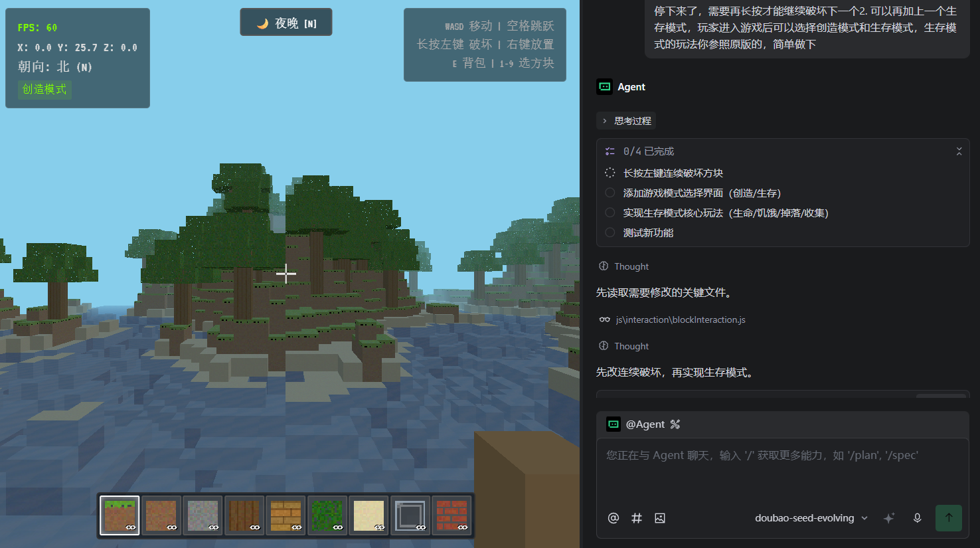
Task: Select the wooden planks hotbar slot
Action: pos(286,515)
